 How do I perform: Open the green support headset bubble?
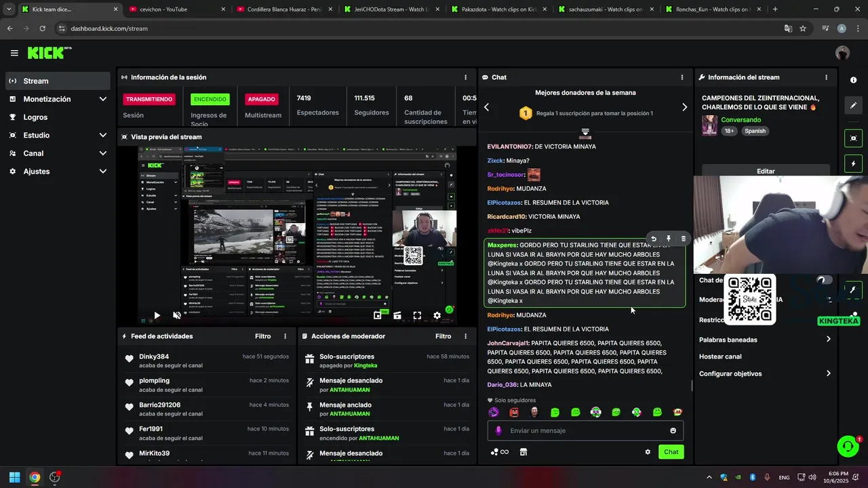coord(848,446)
